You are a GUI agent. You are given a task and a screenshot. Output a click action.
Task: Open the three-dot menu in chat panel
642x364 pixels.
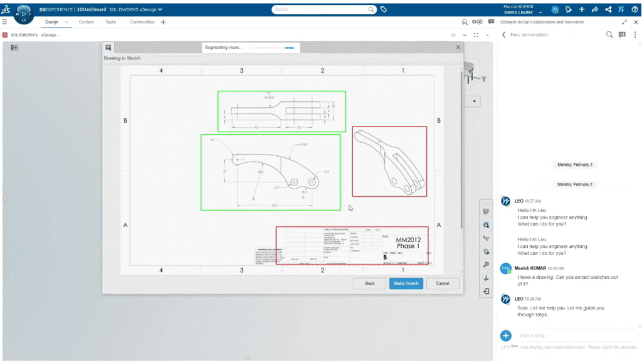click(635, 34)
